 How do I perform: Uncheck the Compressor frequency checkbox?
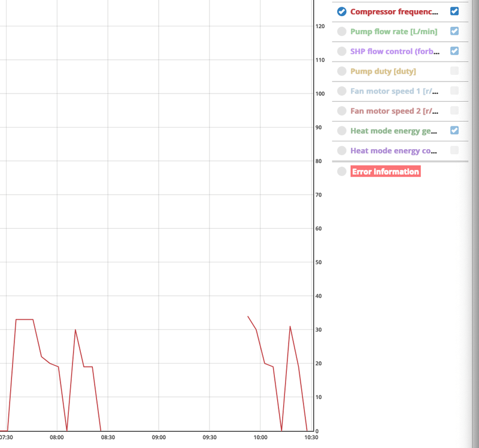click(454, 11)
